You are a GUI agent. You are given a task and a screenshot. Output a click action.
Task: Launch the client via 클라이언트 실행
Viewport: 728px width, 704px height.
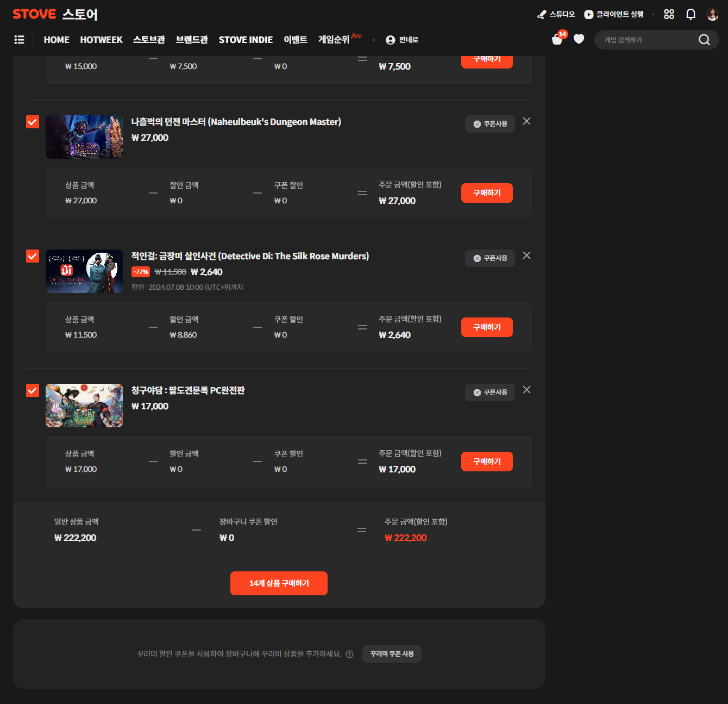(614, 14)
